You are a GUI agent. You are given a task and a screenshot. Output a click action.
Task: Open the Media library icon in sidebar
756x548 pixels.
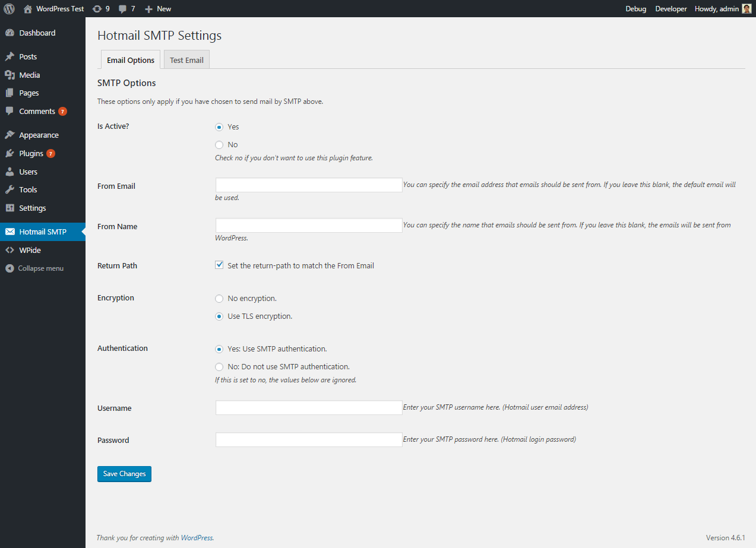point(10,75)
